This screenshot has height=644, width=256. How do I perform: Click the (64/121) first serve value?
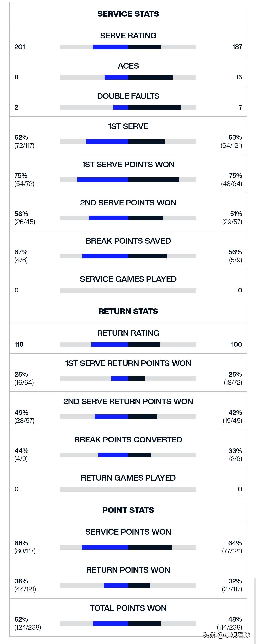coord(231,146)
